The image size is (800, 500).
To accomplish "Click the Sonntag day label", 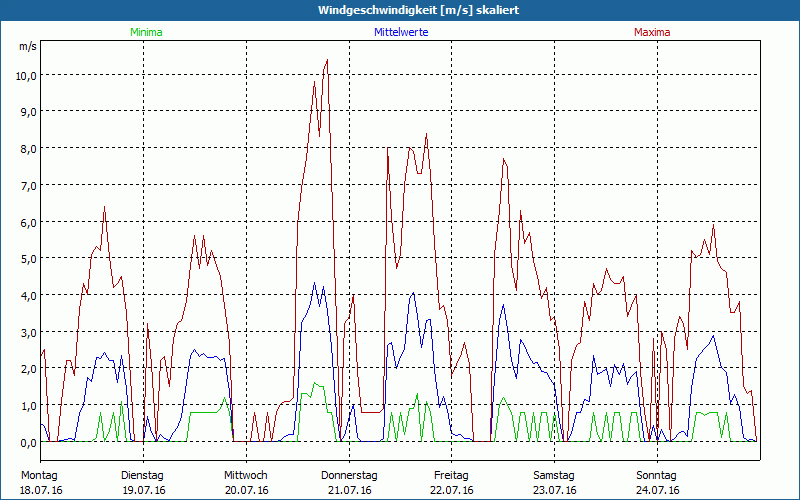I will (656, 476).
